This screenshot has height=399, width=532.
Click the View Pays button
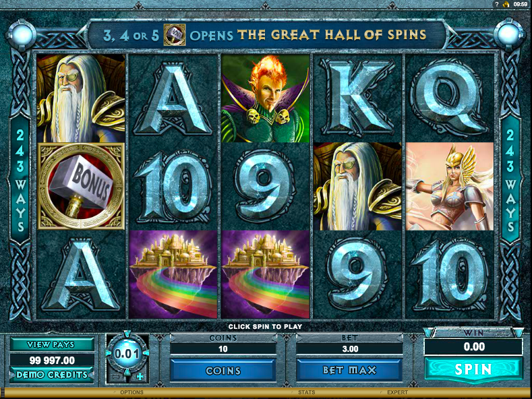[x=52, y=344]
